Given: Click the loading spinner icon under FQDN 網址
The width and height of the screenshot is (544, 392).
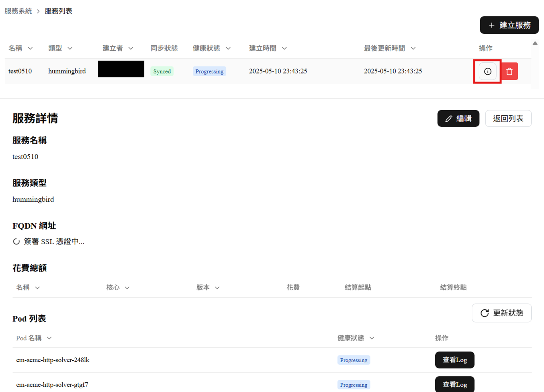Looking at the screenshot, I should [x=16, y=242].
